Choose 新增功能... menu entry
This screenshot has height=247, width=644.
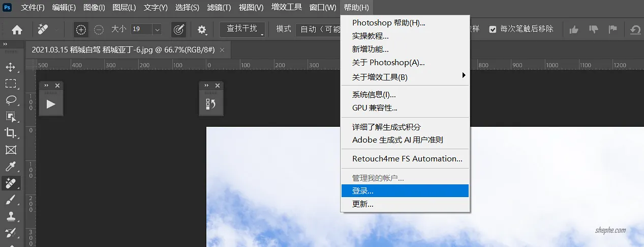(x=405, y=49)
